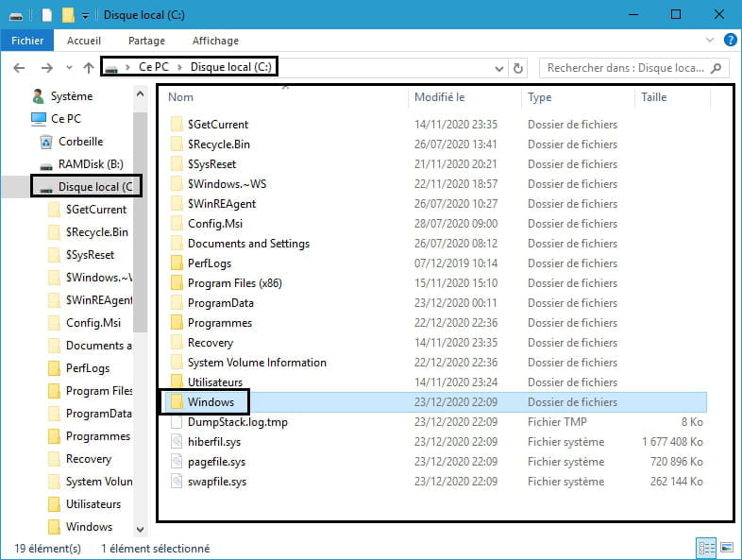This screenshot has height=560, width=742.
Task: Sort by the Type column header
Action: pyautogui.click(x=539, y=97)
